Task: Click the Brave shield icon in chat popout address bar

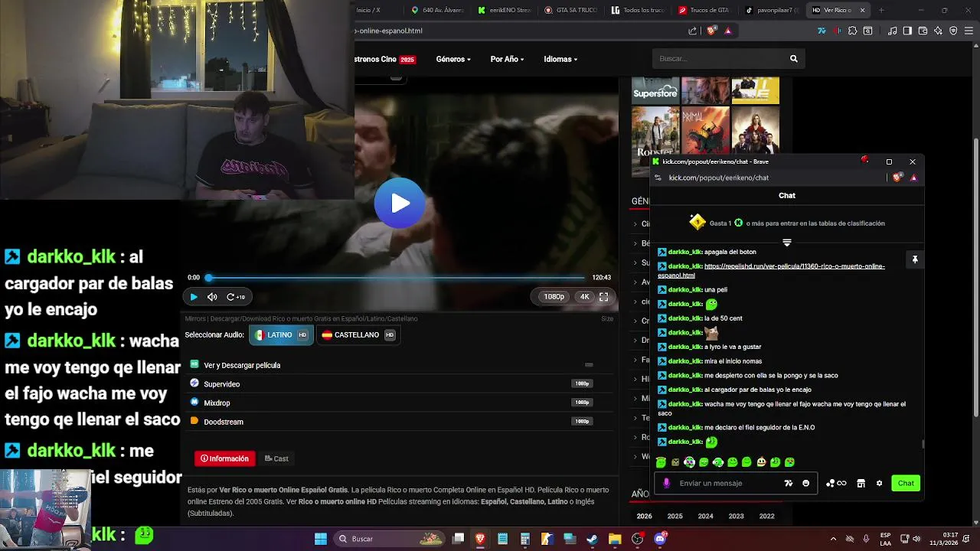Action: [897, 178]
